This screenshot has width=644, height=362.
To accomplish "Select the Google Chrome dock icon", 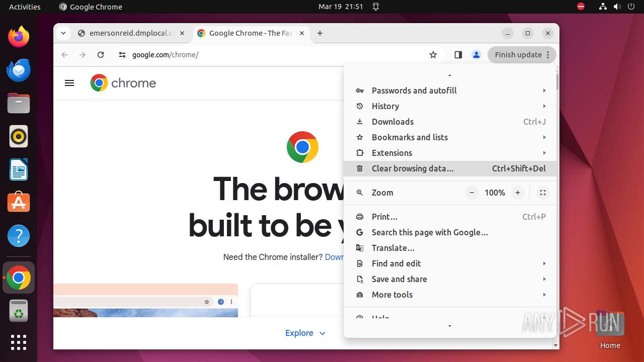I will coord(19,278).
